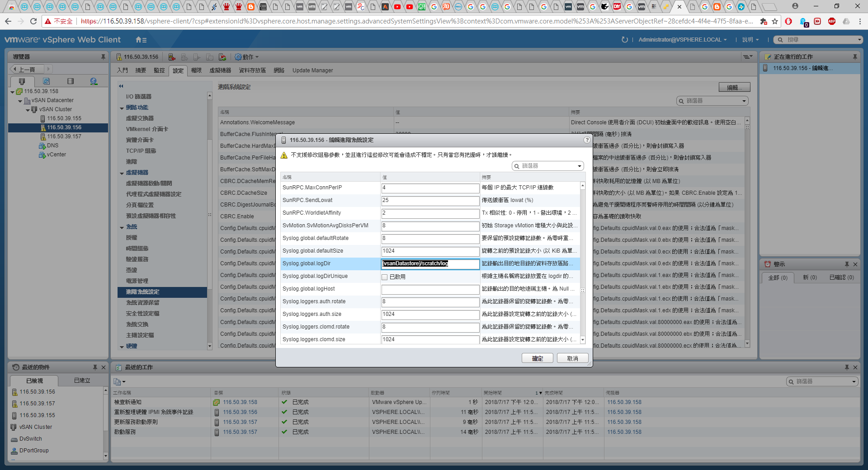Click the refresh icon in header
This screenshot has width=868, height=470.
pyautogui.click(x=625, y=40)
